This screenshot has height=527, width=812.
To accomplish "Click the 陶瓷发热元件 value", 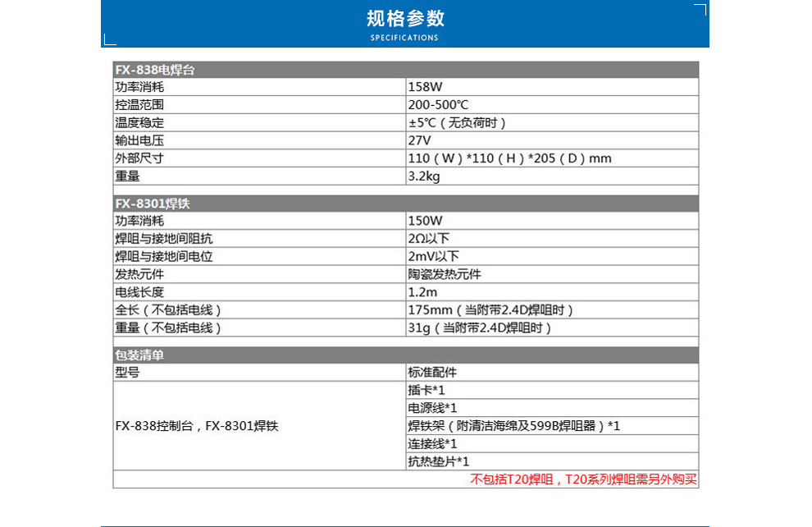I will [x=445, y=274].
